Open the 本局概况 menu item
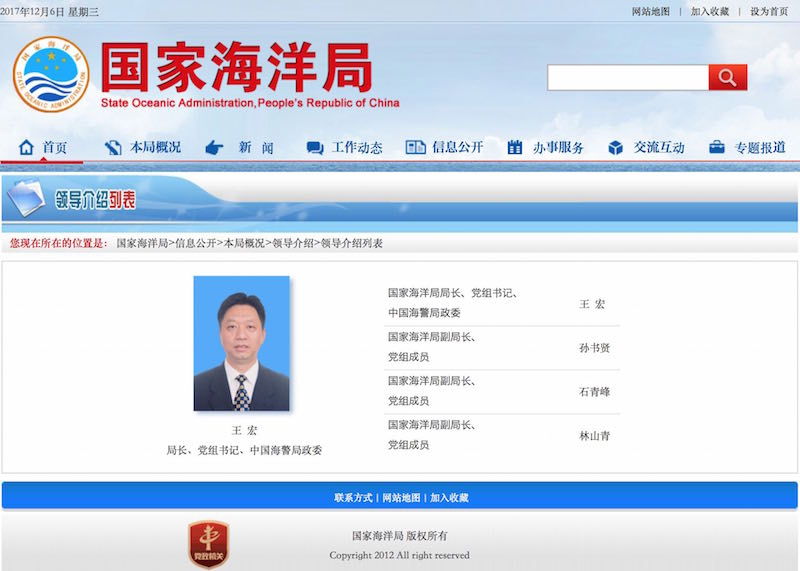The height and width of the screenshot is (571, 800). (155, 147)
